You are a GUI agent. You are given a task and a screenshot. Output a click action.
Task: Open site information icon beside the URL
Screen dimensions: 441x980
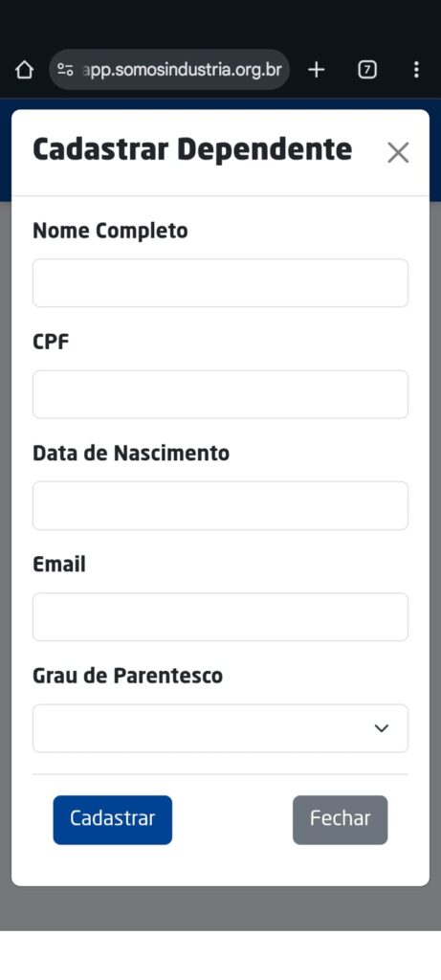click(65, 70)
